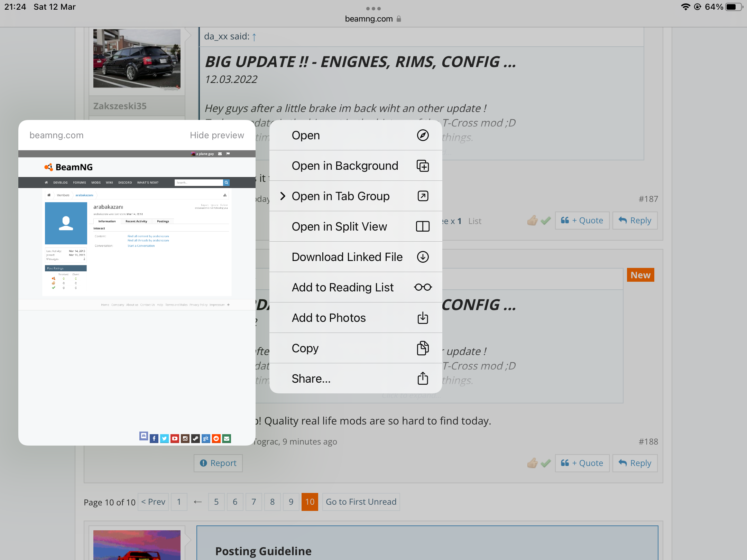Go to page 9
This screenshot has height=560, width=747.
pos(291,502)
